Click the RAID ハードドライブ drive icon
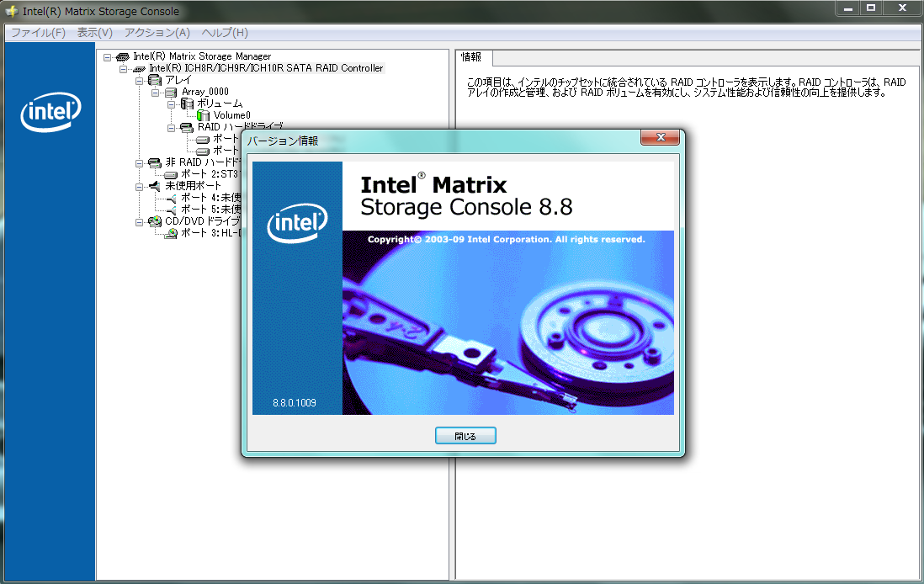Image resolution: width=924 pixels, height=584 pixels. pos(187,127)
